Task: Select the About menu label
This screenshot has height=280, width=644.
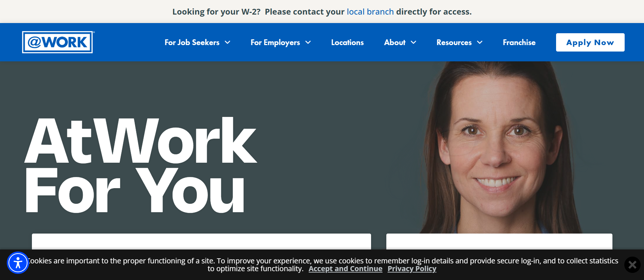Action: tap(394, 42)
